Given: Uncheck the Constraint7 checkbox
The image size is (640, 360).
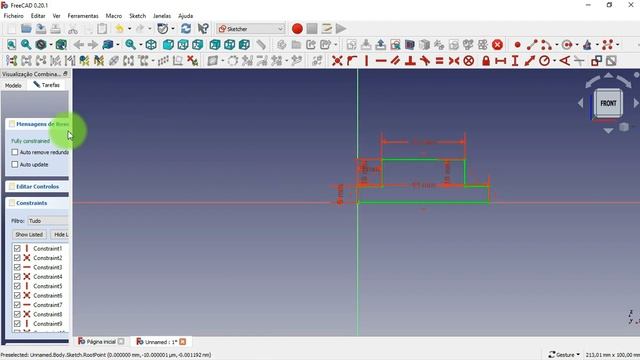Looking at the screenshot, I should tap(17, 305).
